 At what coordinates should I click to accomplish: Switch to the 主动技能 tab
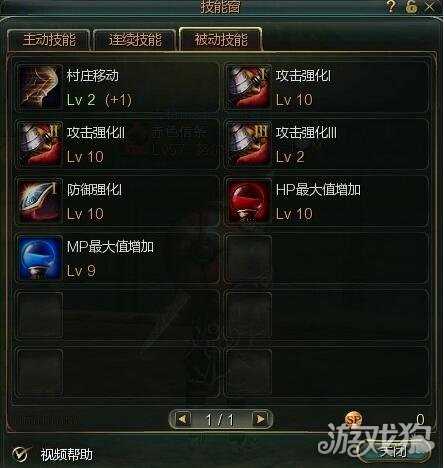tap(49, 40)
